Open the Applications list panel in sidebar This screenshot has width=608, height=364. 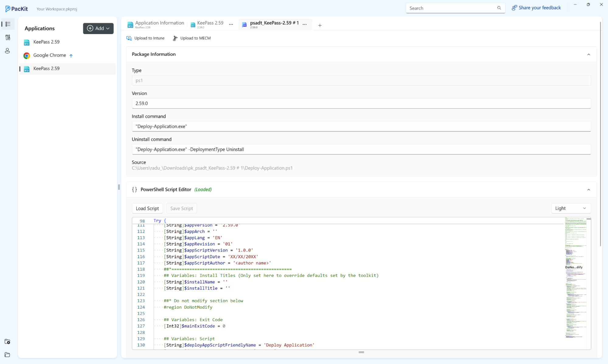point(8,24)
